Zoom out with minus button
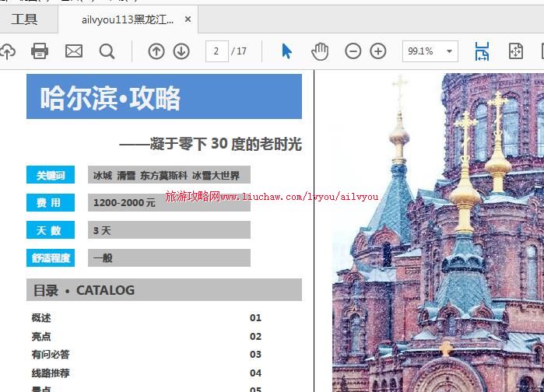This screenshot has height=392, width=544. [x=353, y=51]
